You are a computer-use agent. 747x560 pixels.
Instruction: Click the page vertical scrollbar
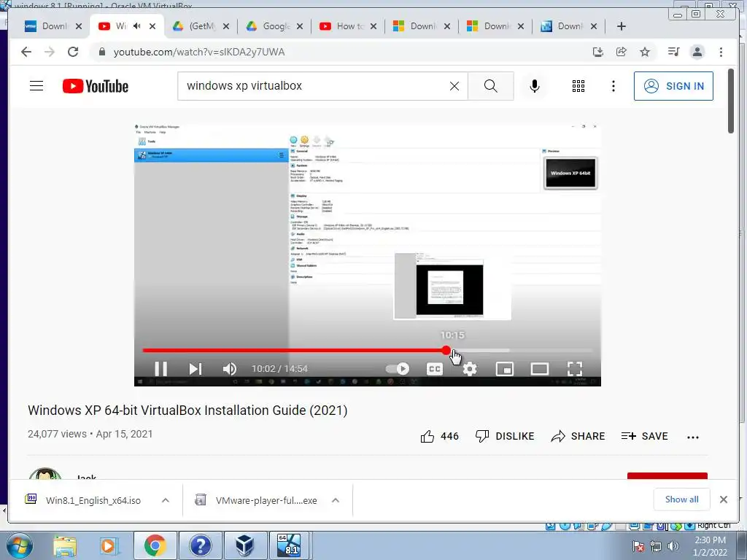click(731, 101)
